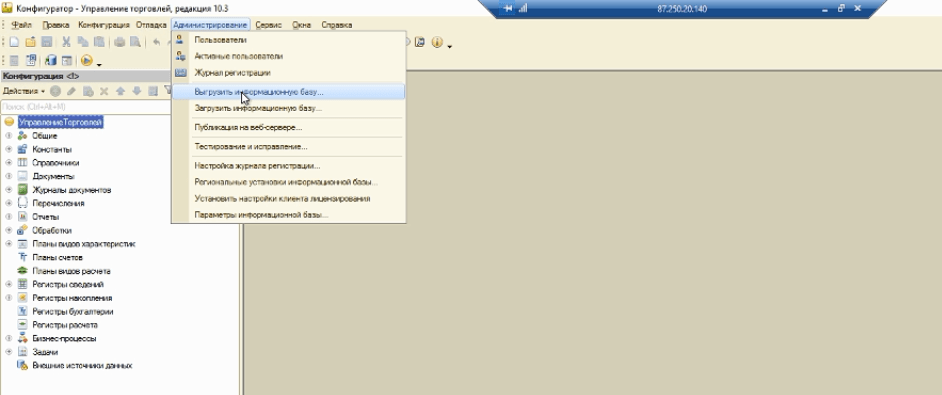Viewport: 942px width, 395px height.
Task: Start debugging with the orange play icon
Action: point(87,60)
